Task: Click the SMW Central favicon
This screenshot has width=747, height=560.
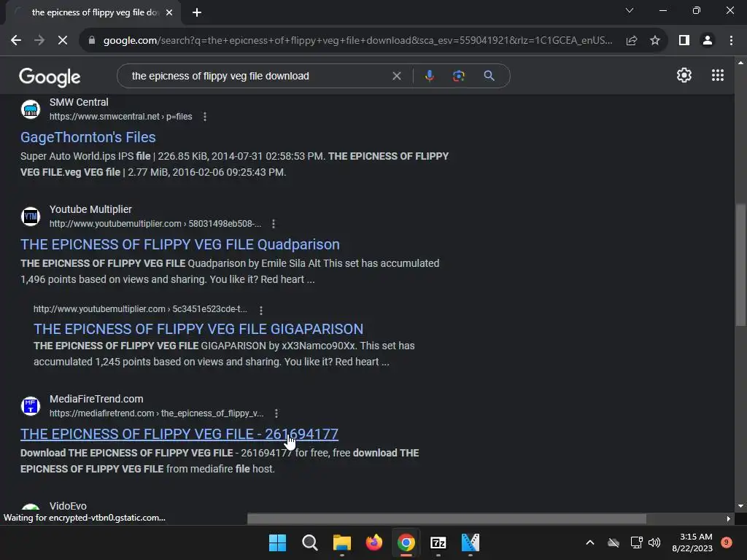Action: pyautogui.click(x=31, y=109)
